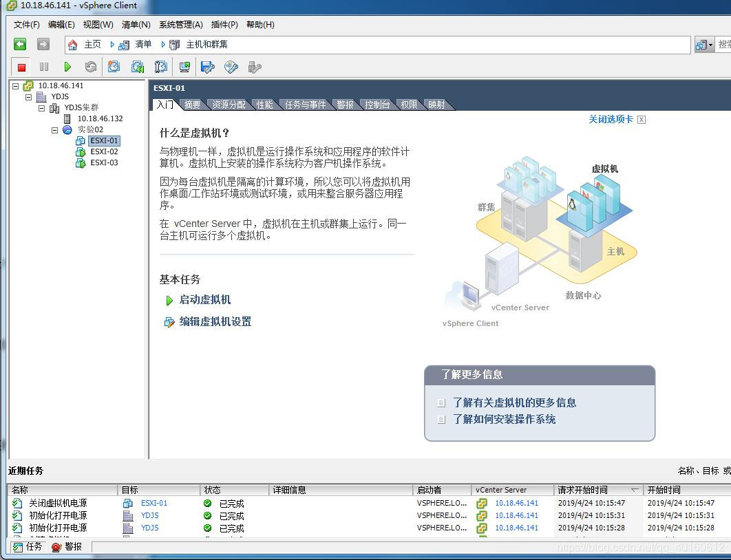731x560 pixels.
Task: Switch to the 性能 tab
Action: pos(264,105)
